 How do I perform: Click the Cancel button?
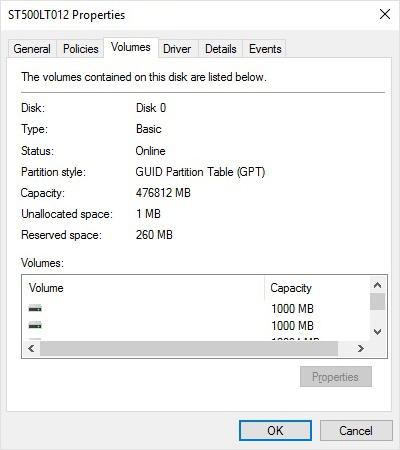(x=356, y=430)
